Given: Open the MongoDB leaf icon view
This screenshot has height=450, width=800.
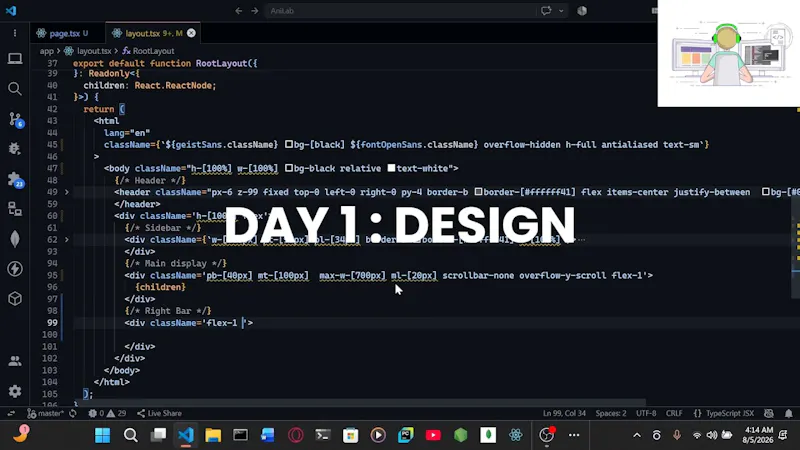Looking at the screenshot, I should [15, 239].
